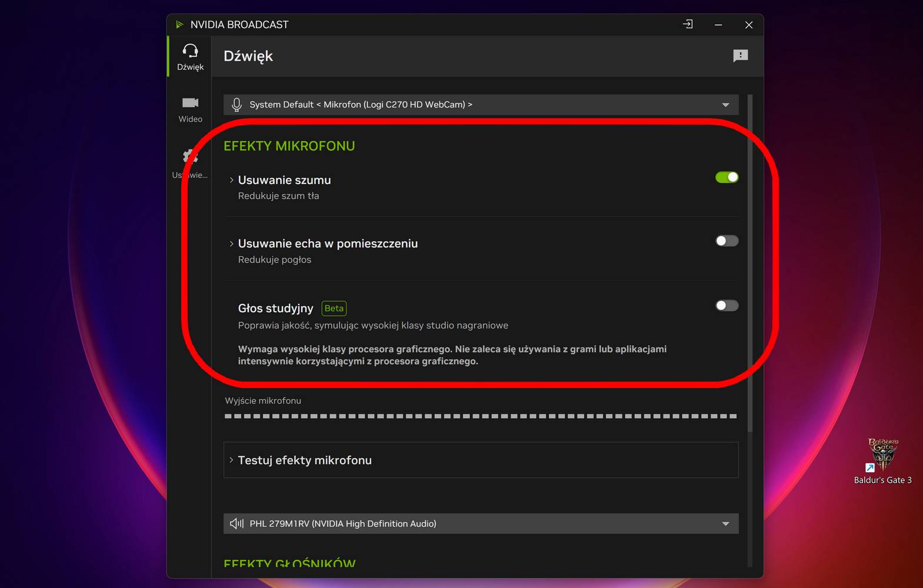The height and width of the screenshot is (588, 923).
Task: Click the Beta badge next to Głos studyjny
Action: tap(334, 308)
